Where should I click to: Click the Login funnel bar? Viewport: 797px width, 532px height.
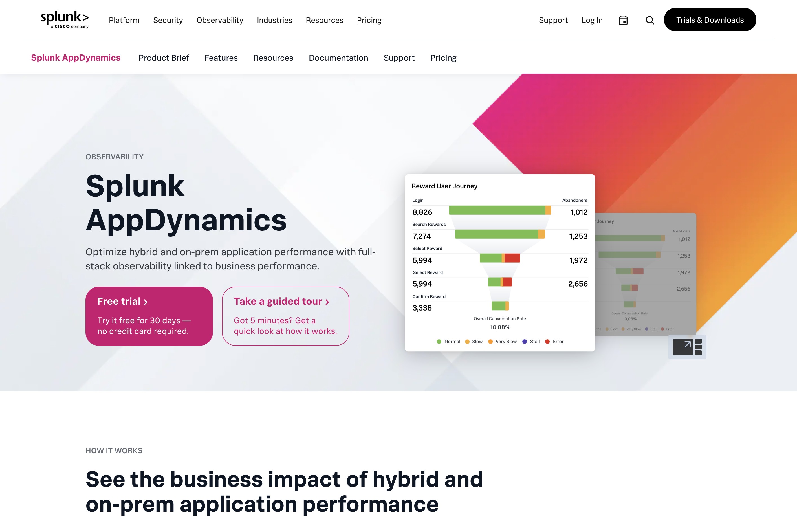(x=500, y=210)
